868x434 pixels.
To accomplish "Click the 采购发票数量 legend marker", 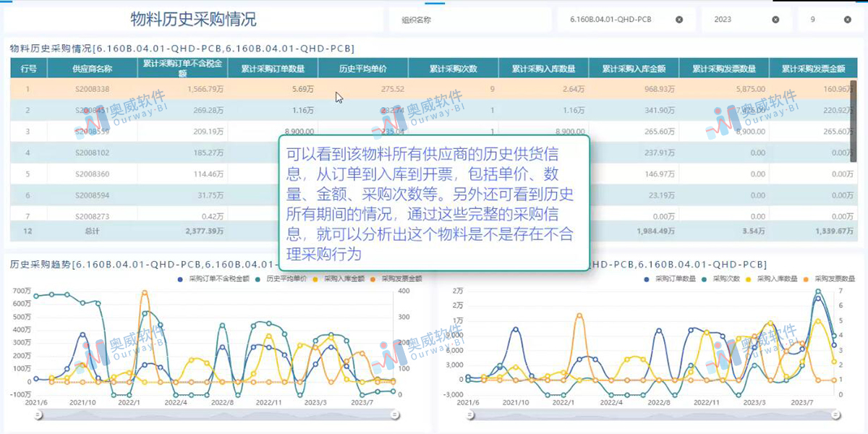I will point(806,279).
